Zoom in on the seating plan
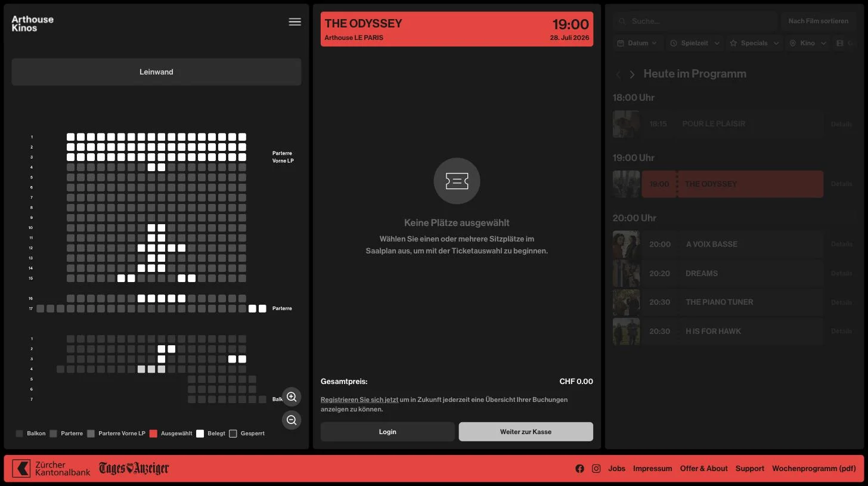Image resolution: width=868 pixels, height=486 pixels. pyautogui.click(x=292, y=397)
